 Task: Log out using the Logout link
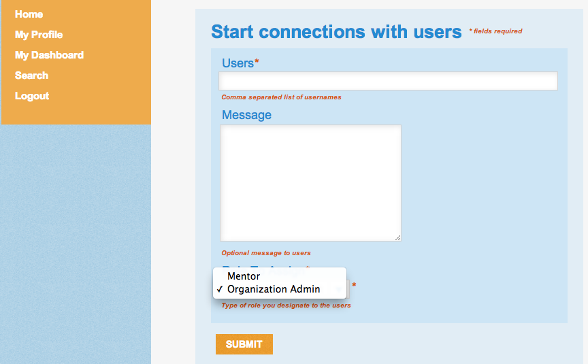32,96
